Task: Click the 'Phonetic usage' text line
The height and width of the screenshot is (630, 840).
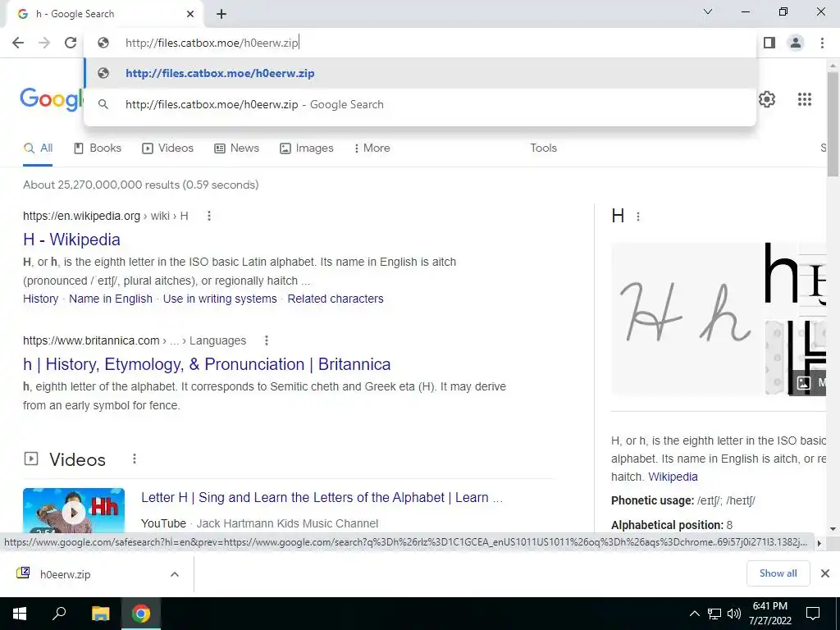Action: point(683,501)
